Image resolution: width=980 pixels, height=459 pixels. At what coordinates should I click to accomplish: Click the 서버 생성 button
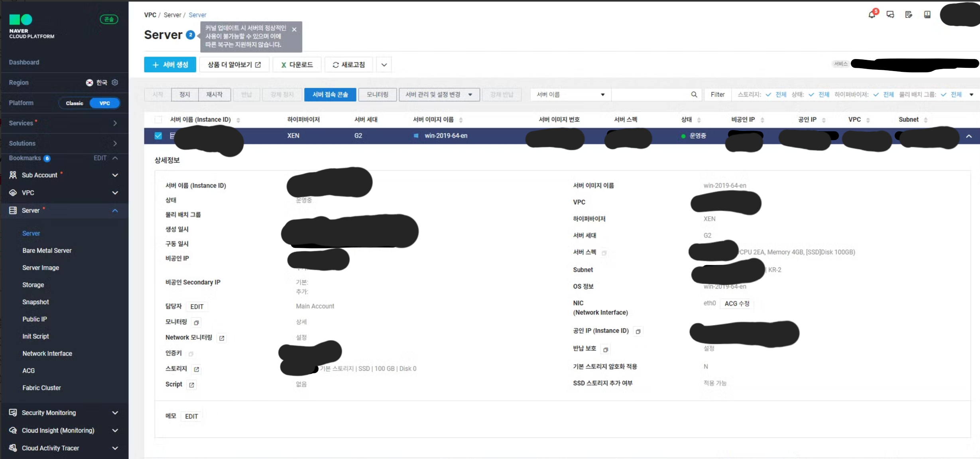pos(170,65)
